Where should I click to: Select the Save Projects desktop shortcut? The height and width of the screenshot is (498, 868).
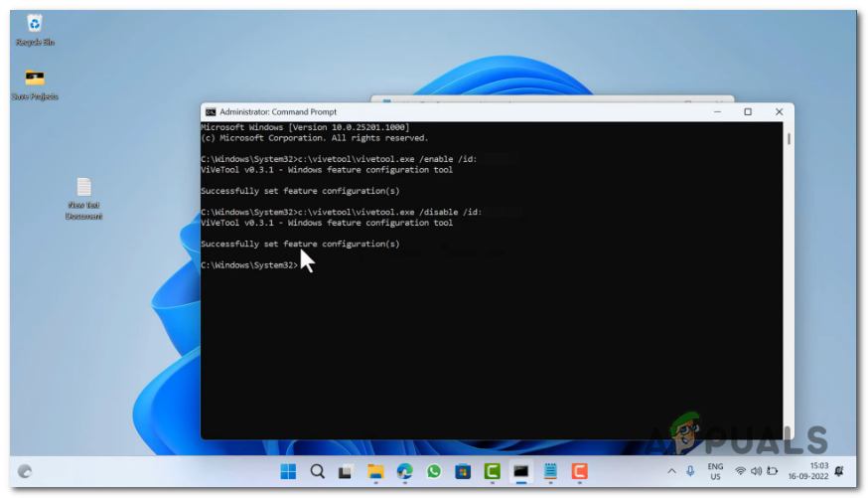[x=35, y=84]
